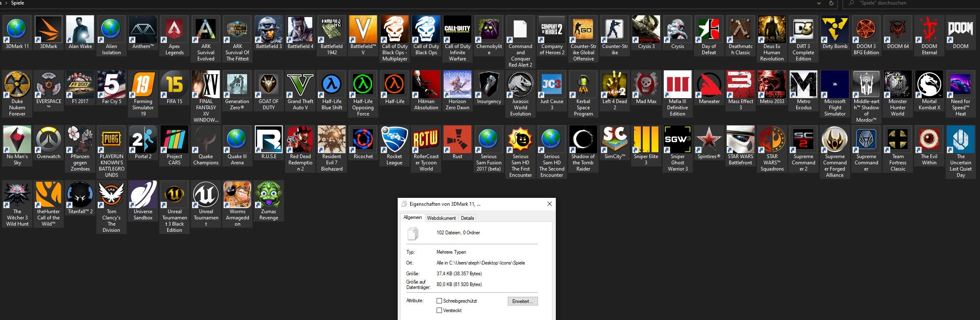Select the No Man's Sky icon

click(17, 146)
